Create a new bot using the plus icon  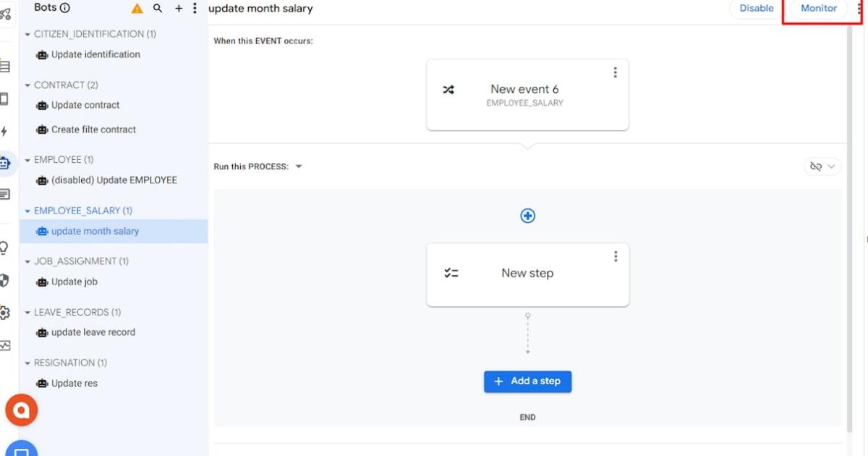(179, 8)
